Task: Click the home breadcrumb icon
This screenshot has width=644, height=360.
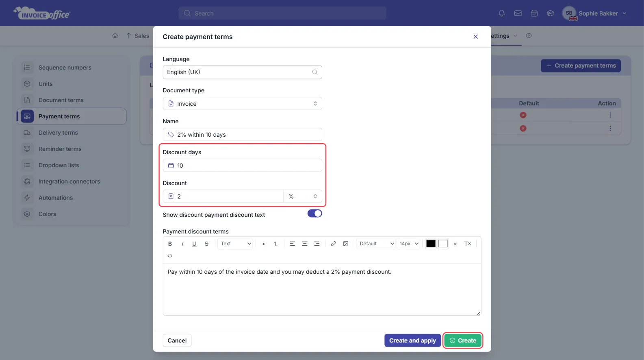Action: 115,36
